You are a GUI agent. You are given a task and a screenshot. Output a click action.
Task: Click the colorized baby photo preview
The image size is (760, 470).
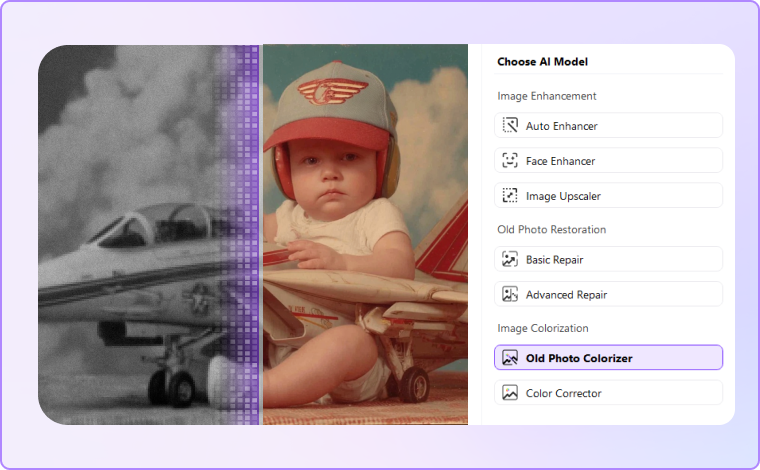click(x=365, y=235)
